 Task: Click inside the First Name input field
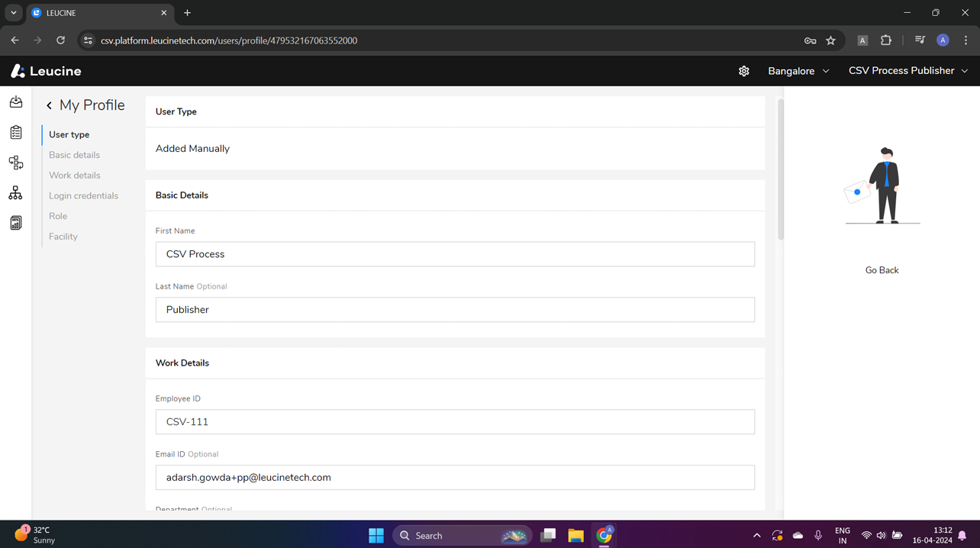pyautogui.click(x=455, y=253)
